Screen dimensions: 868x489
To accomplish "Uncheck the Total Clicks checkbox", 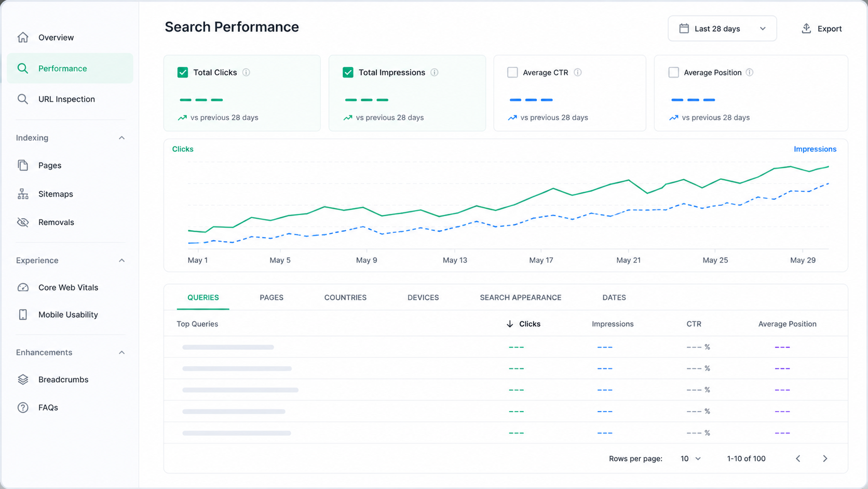I will tap(183, 72).
